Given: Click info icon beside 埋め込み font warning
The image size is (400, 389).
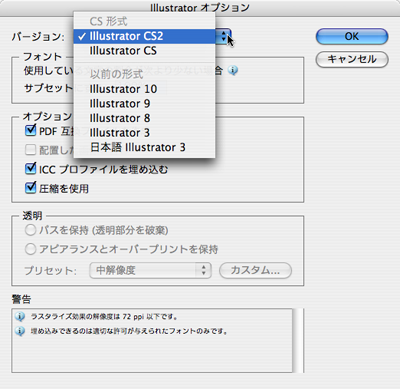Looking at the screenshot, I should (20, 331).
